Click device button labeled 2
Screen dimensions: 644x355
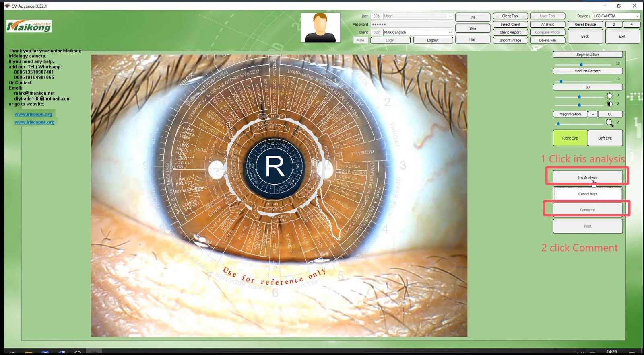[614, 24]
